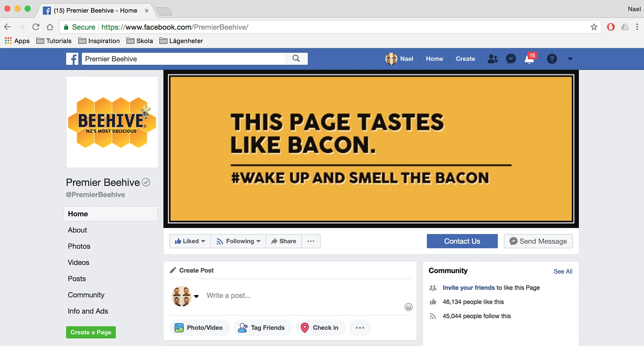Click the Beehive profile picture
Screen dimensions: 644x346
point(112,122)
